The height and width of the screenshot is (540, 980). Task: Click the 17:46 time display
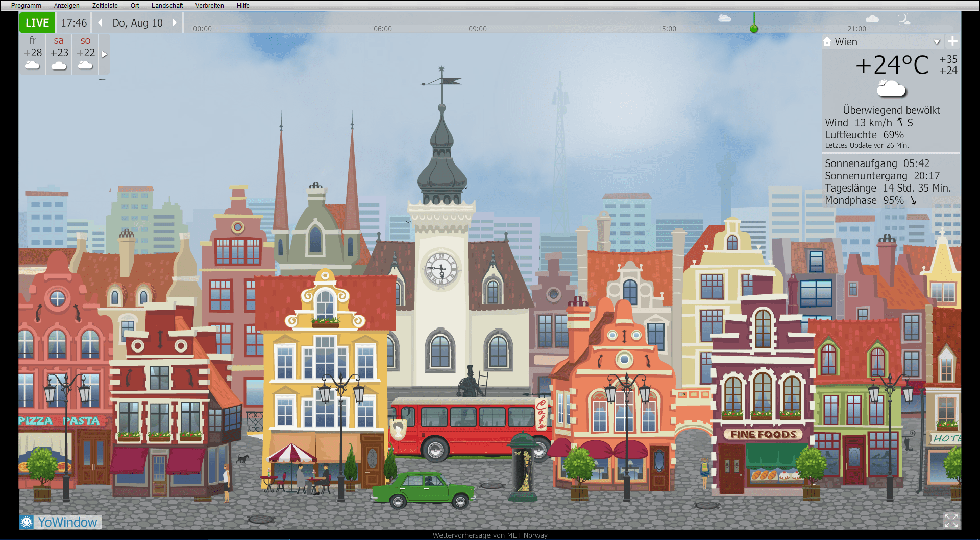tap(74, 23)
